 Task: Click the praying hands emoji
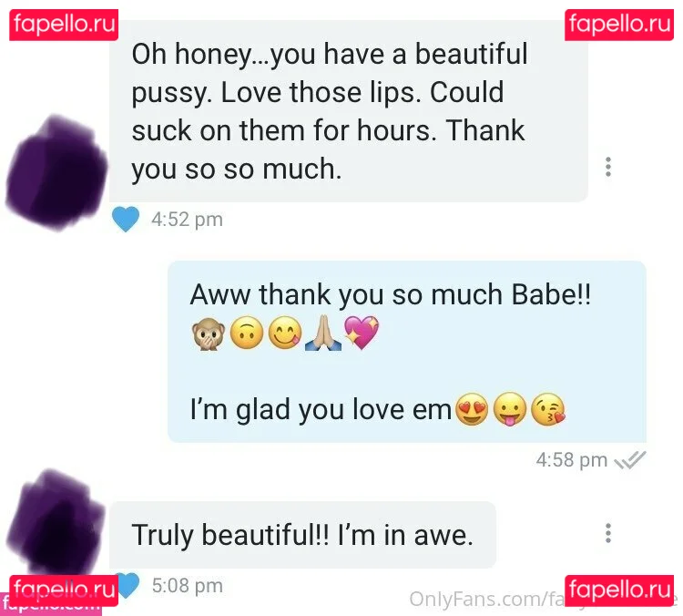[x=323, y=334]
